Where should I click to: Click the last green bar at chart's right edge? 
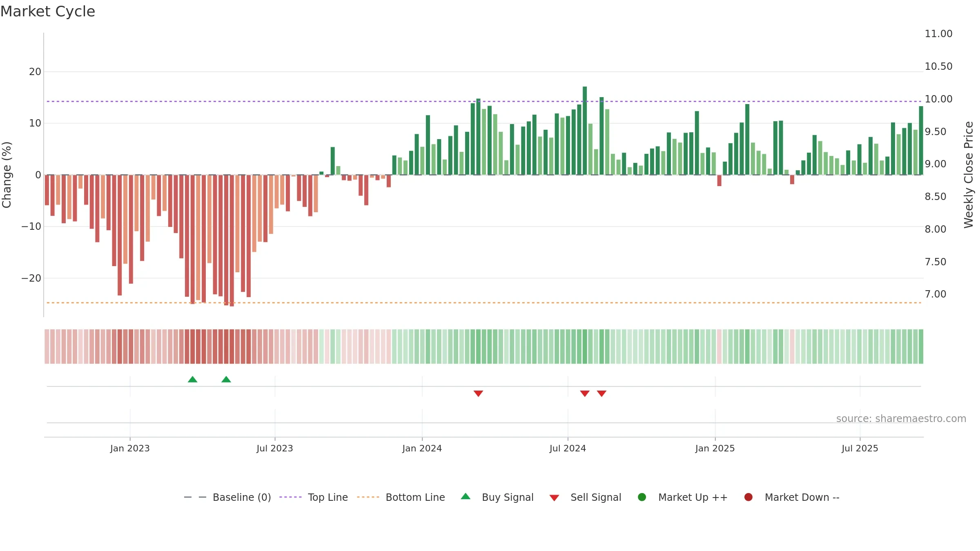tap(921, 140)
